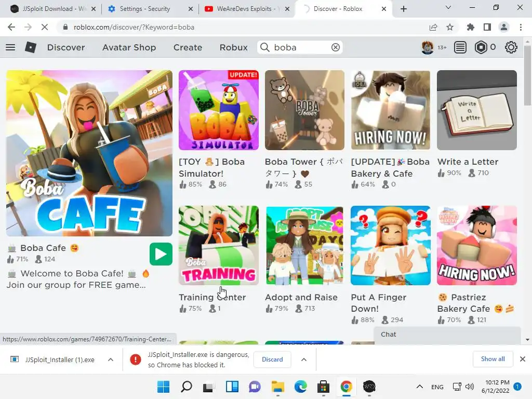Screen dimensions: 532x399
Task: Open the Chat panel
Action: coord(447,335)
